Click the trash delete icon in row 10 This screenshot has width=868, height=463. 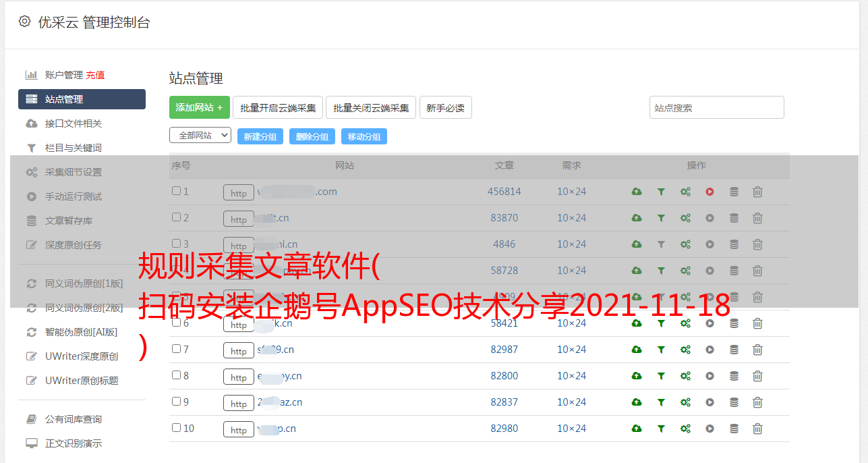tap(757, 429)
